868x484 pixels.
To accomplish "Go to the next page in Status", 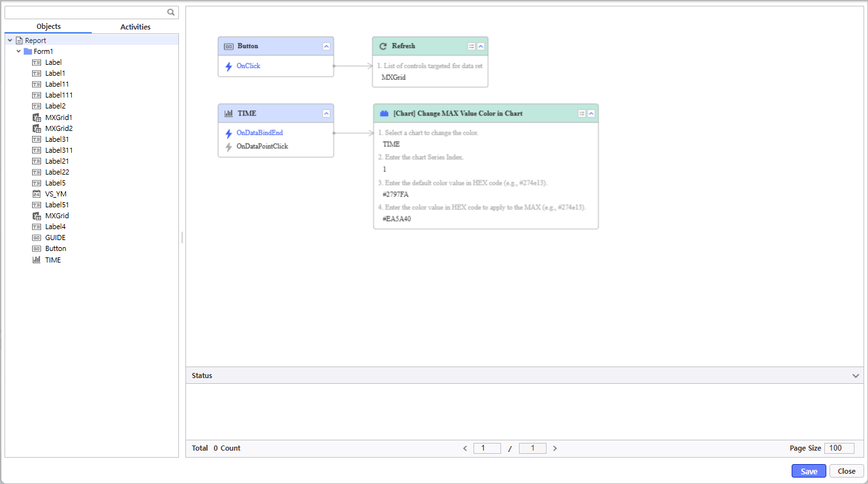I will [x=555, y=449].
